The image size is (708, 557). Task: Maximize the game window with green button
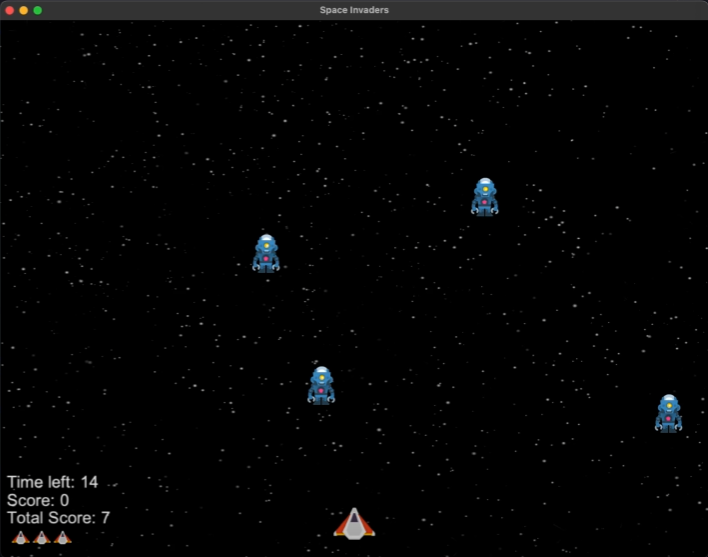[x=38, y=10]
